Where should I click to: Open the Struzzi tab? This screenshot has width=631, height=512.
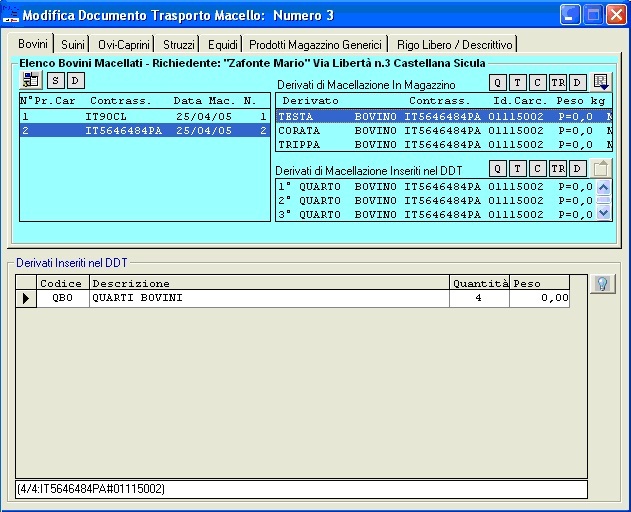[x=179, y=45]
